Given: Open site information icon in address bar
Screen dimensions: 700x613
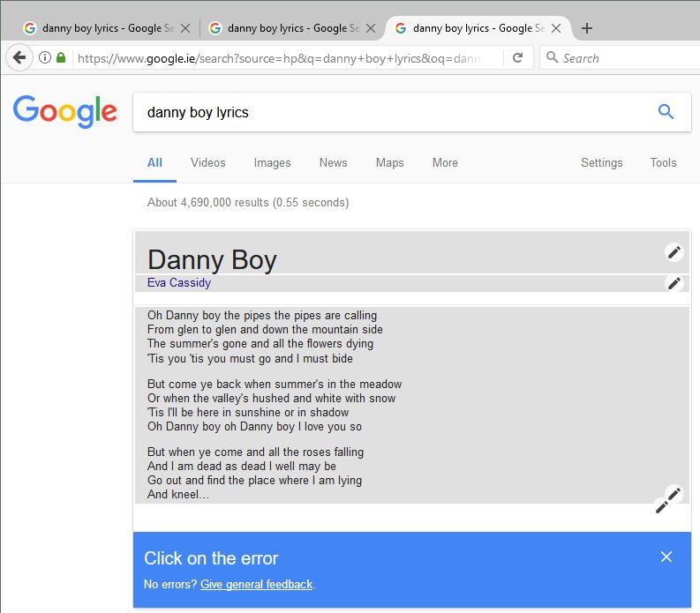Looking at the screenshot, I should pyautogui.click(x=45, y=57).
